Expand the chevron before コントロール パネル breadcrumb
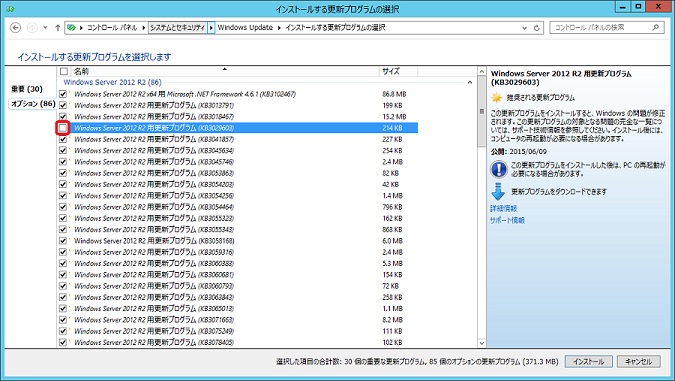This screenshot has width=675, height=381. point(81,28)
